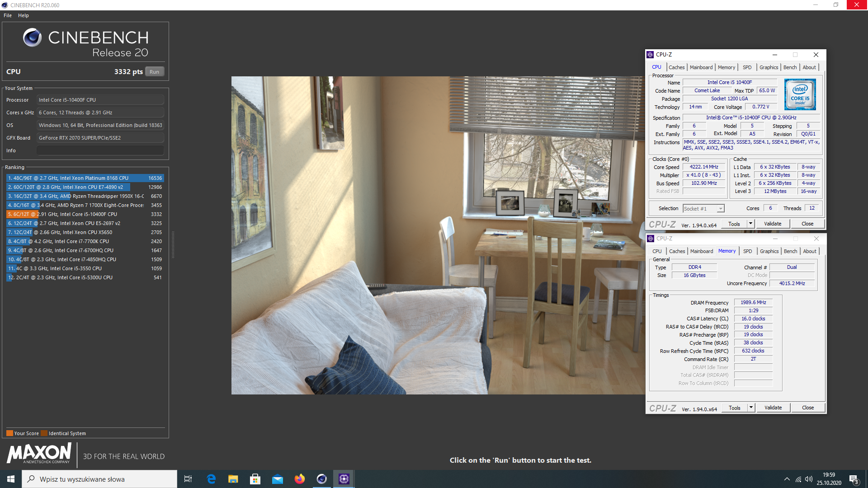Switch to Graphics tab in upper CPU-Z
Screen dimensions: 868x488
click(769, 67)
